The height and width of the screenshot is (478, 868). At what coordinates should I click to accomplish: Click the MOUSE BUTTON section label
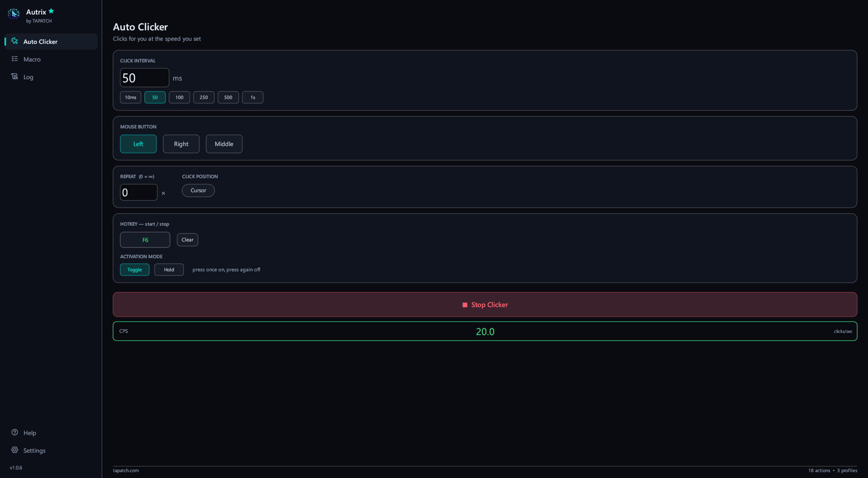coord(138,127)
